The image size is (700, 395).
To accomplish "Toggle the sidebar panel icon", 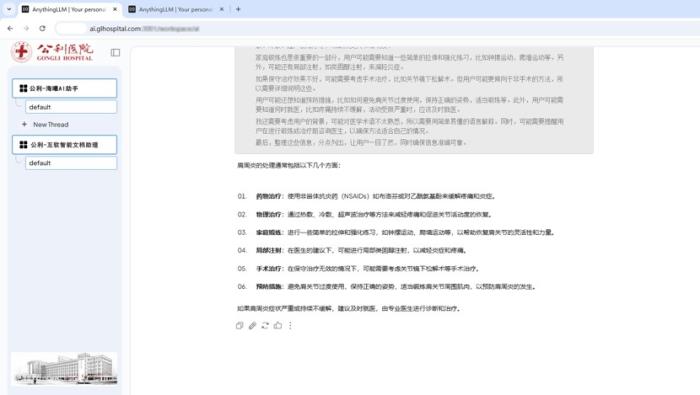I will point(115,53).
